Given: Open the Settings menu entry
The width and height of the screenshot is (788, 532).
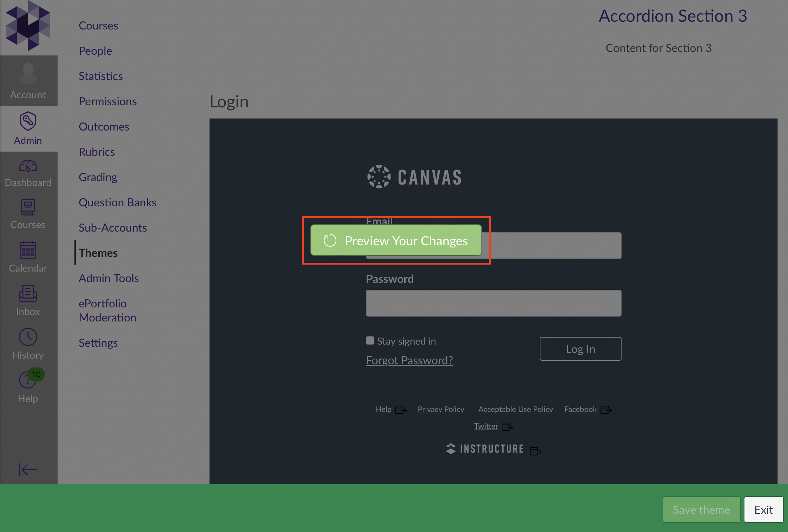Looking at the screenshot, I should tap(98, 343).
